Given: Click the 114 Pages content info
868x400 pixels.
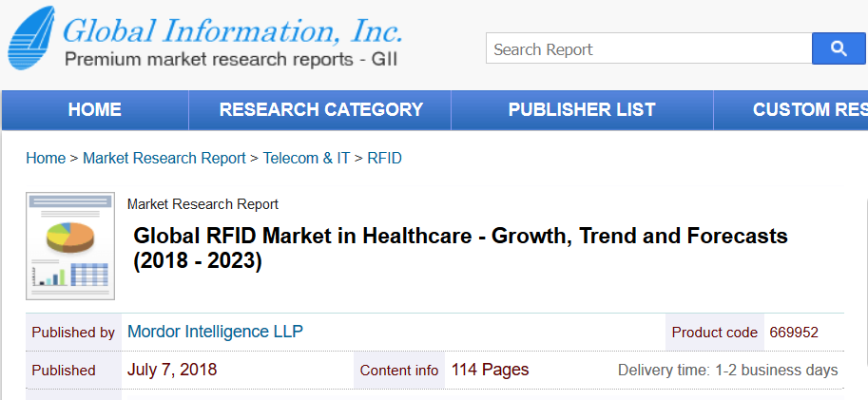Looking at the screenshot, I should coord(490,370).
